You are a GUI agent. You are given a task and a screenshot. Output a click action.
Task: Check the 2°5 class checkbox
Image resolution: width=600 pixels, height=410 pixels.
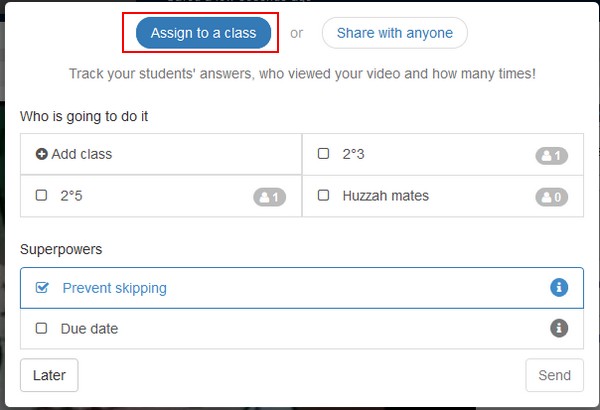pyautogui.click(x=41, y=195)
